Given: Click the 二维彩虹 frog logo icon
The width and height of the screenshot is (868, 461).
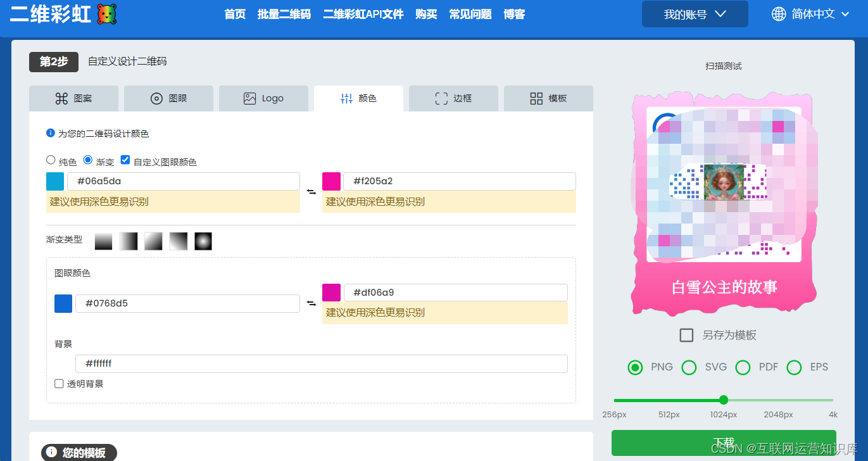Looking at the screenshot, I should (x=106, y=14).
